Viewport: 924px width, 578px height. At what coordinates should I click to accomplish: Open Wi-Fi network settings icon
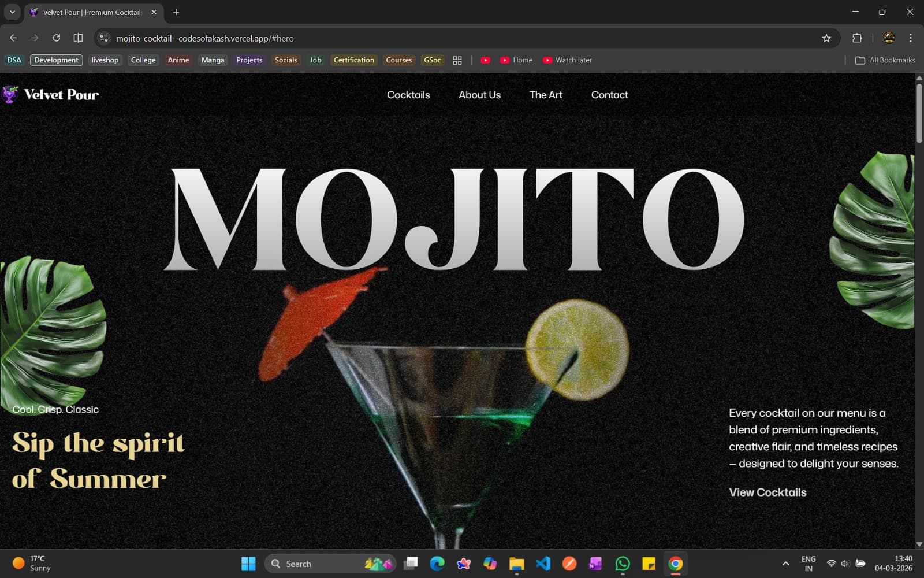831,564
